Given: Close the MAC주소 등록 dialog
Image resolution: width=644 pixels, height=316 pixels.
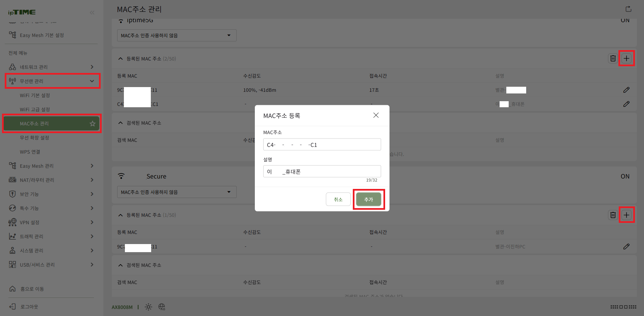Looking at the screenshot, I should pos(376,115).
